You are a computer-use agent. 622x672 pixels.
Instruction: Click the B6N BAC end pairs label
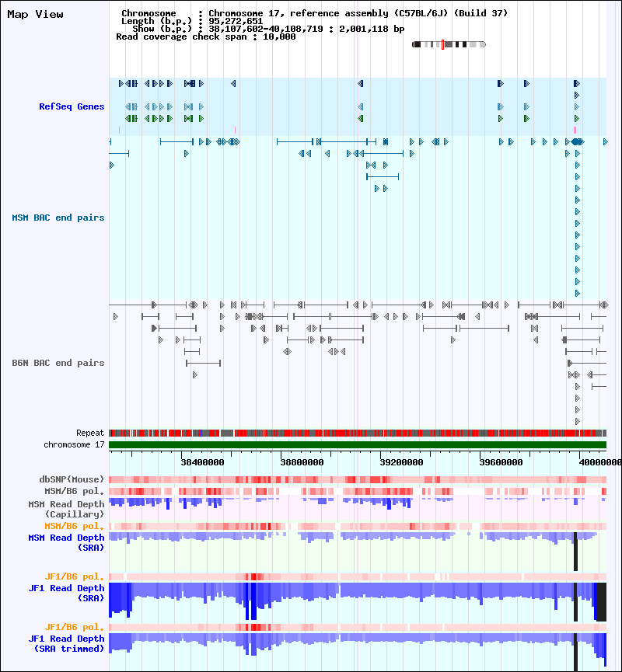[x=58, y=363]
